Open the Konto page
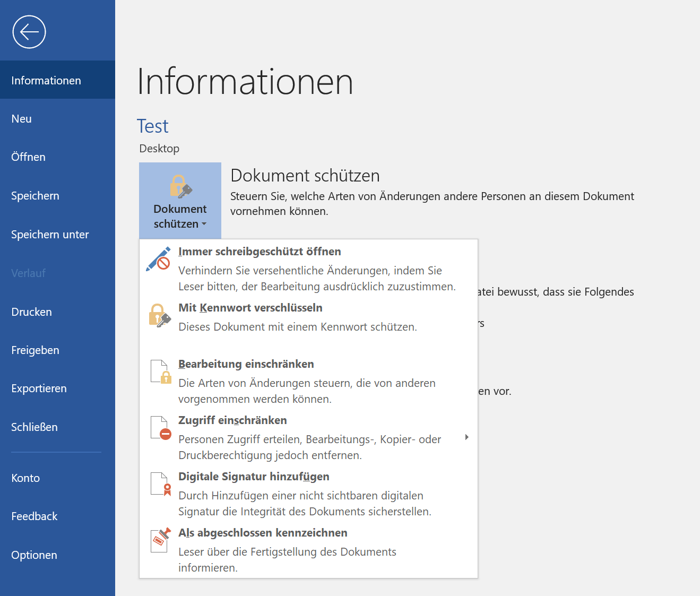The height and width of the screenshot is (596, 700). tap(57, 478)
